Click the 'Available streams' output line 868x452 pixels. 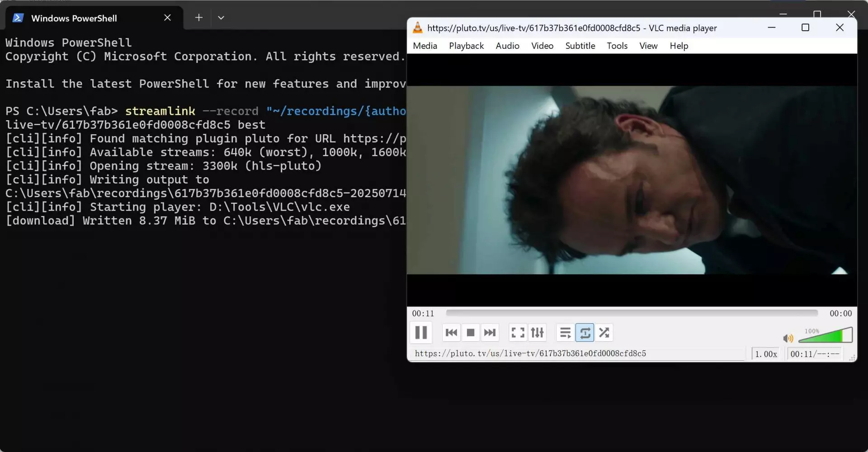point(206,152)
